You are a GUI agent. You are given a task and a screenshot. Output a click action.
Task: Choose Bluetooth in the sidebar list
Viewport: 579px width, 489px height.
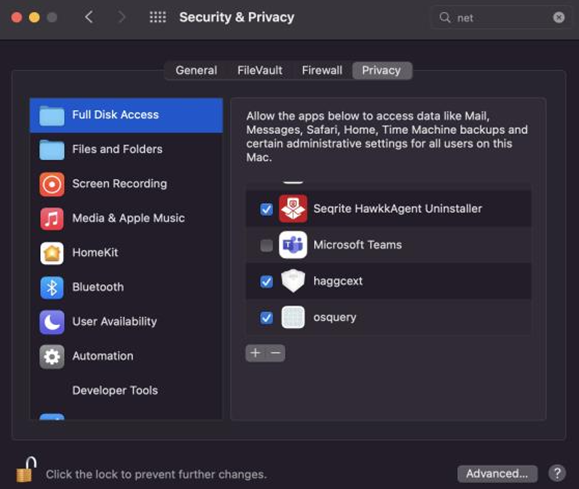coord(126,287)
